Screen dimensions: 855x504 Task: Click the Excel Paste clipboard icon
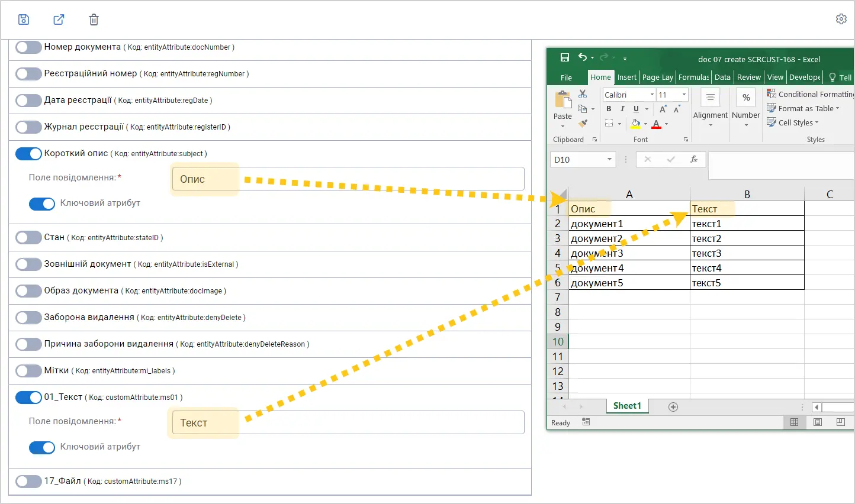(x=562, y=100)
